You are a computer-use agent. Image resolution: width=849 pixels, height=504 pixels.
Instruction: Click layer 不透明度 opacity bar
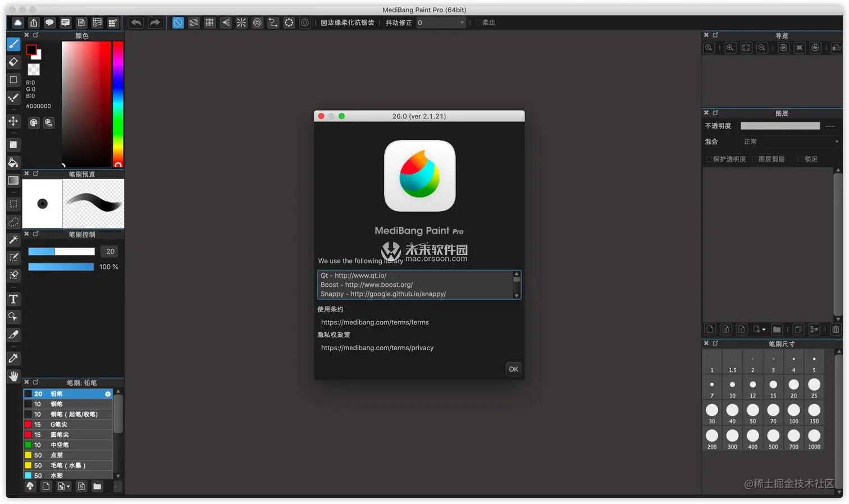click(780, 126)
